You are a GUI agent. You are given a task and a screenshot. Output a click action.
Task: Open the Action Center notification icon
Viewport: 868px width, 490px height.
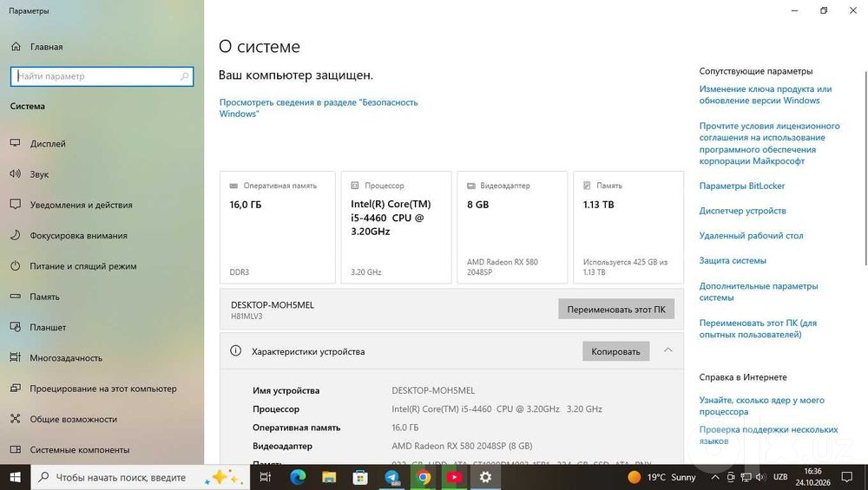847,477
